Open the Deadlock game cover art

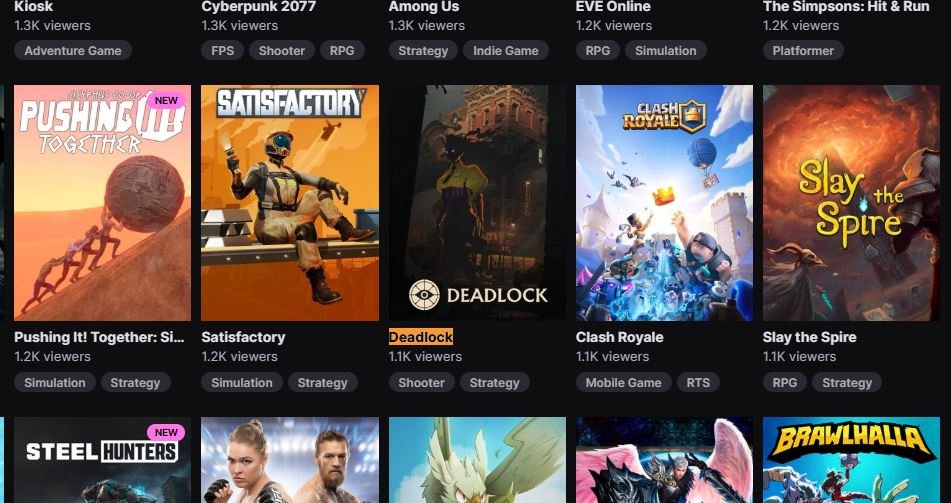[x=477, y=203]
